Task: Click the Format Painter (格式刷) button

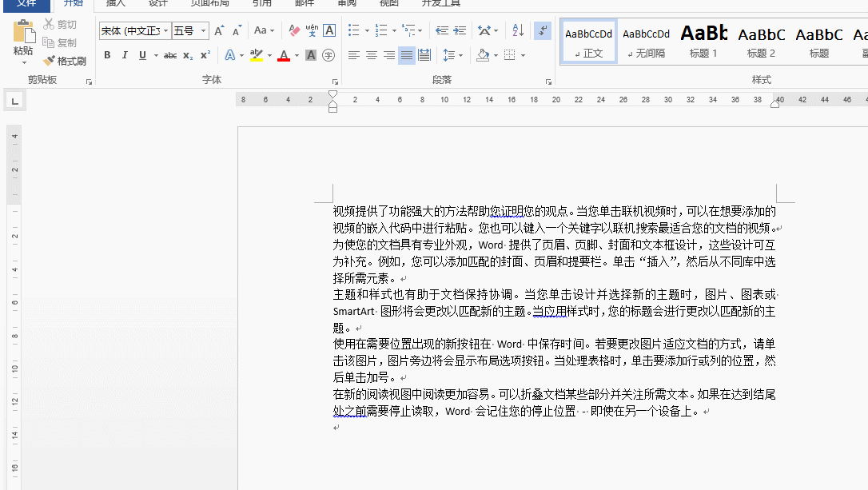Action: [65, 61]
